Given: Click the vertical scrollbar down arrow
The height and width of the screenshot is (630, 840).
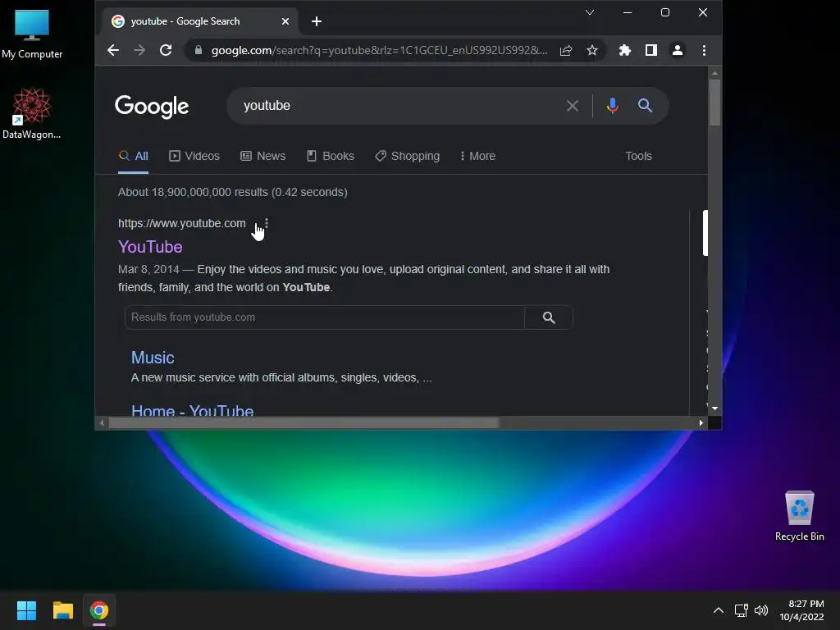Looking at the screenshot, I should pos(714,409).
